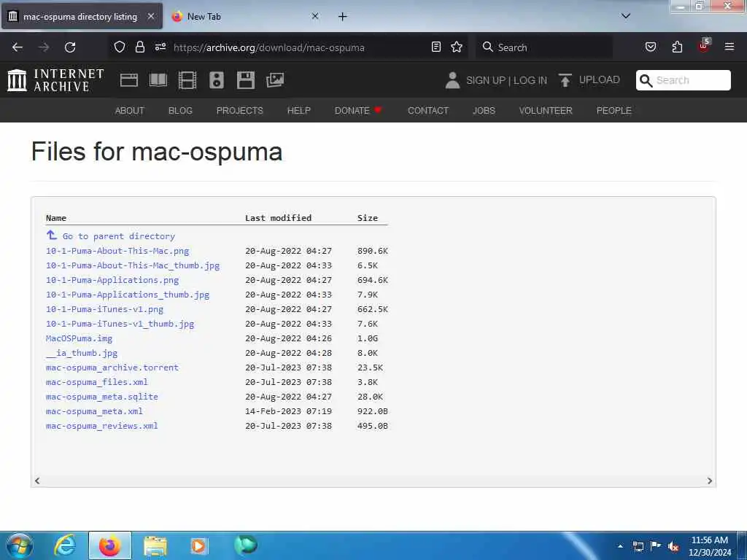
Task: Open 10-1-Puma-iTunes-v1_thumb.jpg link
Action: (x=120, y=324)
